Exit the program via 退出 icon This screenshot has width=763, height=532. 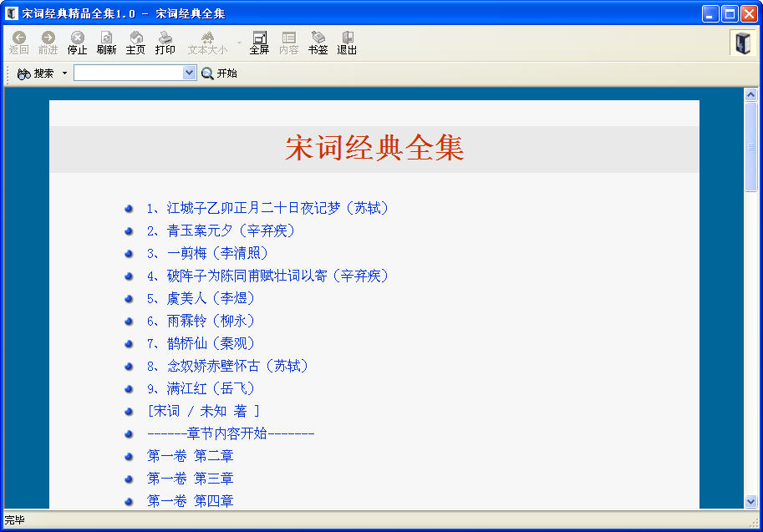coord(347,38)
